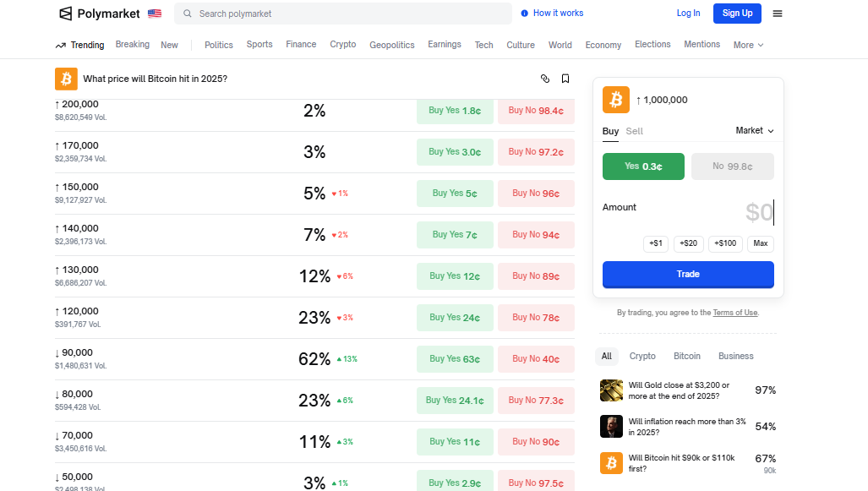Image resolution: width=868 pixels, height=491 pixels.
Task: Open the Market order type dropdown
Action: [754, 130]
